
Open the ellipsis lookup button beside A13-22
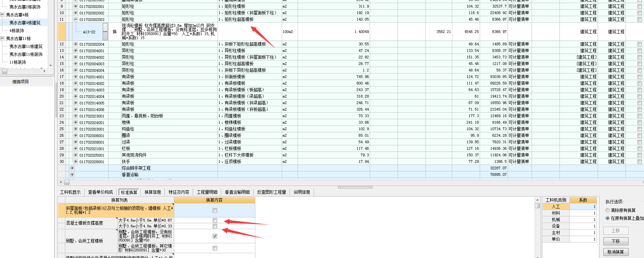point(105,32)
